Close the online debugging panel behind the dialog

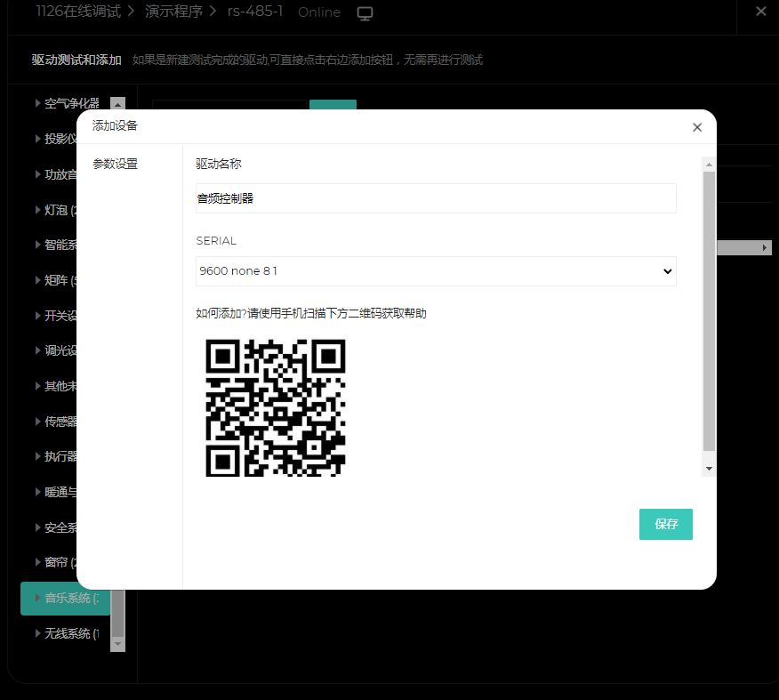pyautogui.click(x=760, y=11)
